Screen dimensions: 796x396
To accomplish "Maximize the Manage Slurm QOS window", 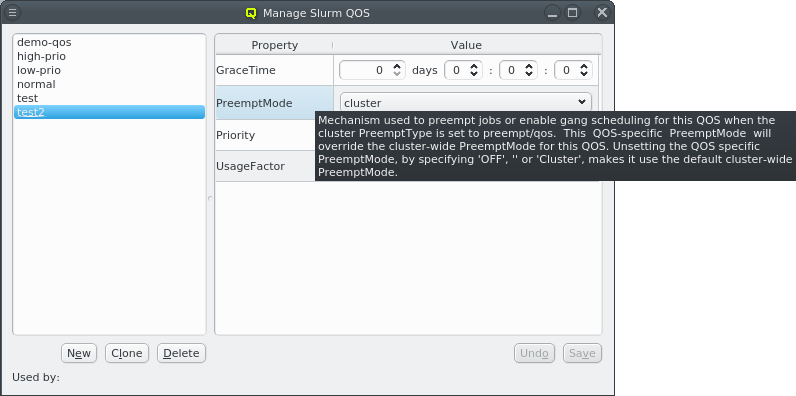I will tap(573, 13).
